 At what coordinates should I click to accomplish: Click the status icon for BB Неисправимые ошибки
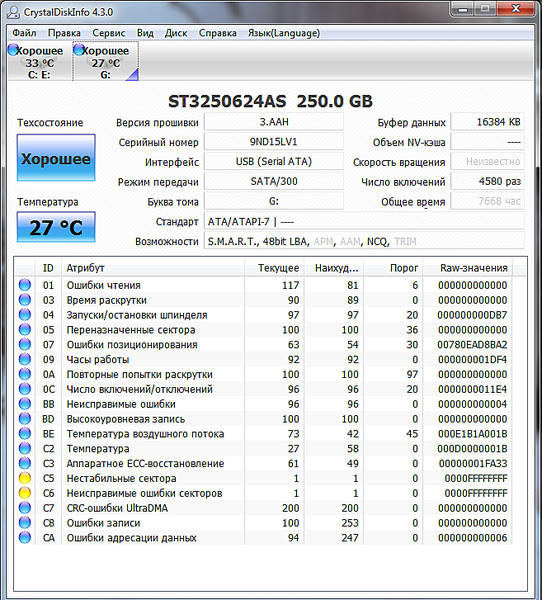click(25, 404)
